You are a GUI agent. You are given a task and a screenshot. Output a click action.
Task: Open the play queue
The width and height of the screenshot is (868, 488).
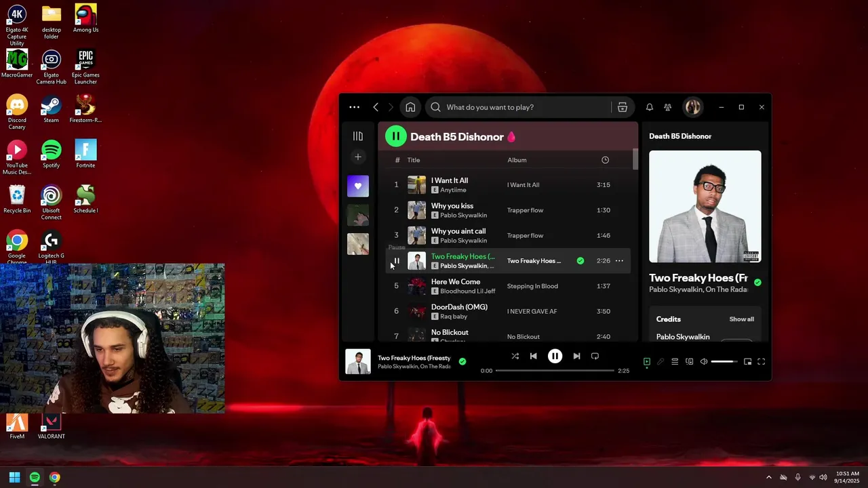675,362
